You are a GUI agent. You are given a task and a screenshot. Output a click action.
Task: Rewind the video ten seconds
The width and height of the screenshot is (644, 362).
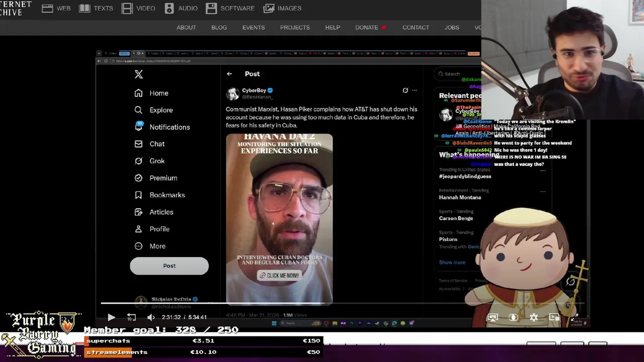point(131,317)
